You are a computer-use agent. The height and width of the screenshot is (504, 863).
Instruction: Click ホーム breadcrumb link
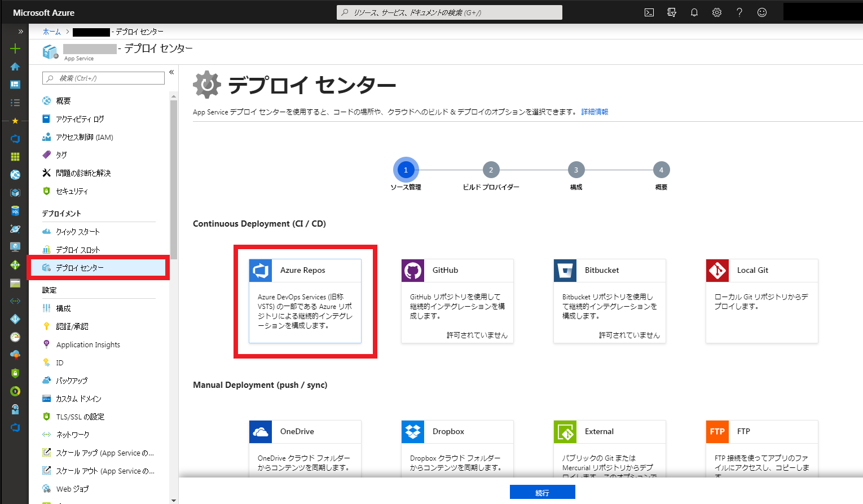pos(51,32)
